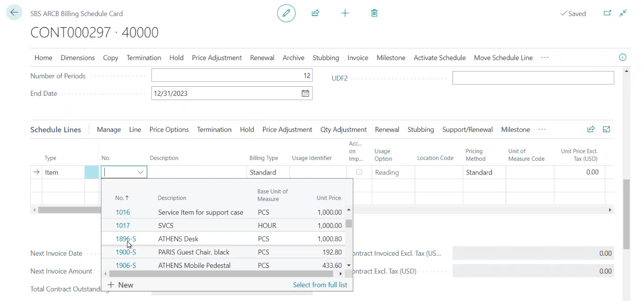Click the New button in the item lookup

coord(121,284)
